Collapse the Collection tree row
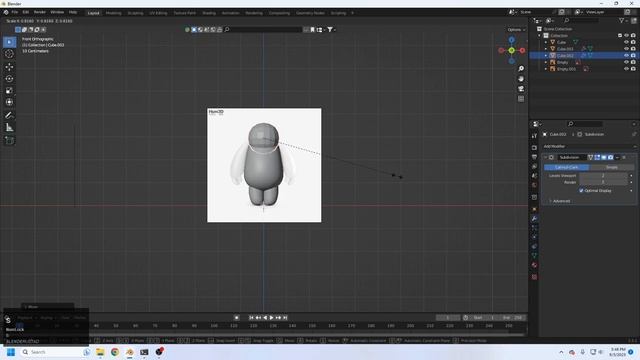 coord(540,36)
